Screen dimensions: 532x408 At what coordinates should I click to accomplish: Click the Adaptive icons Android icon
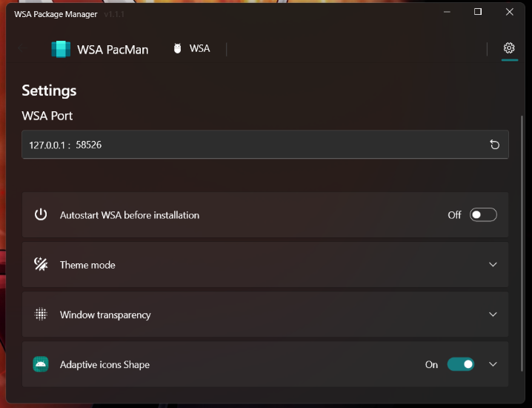(x=41, y=364)
